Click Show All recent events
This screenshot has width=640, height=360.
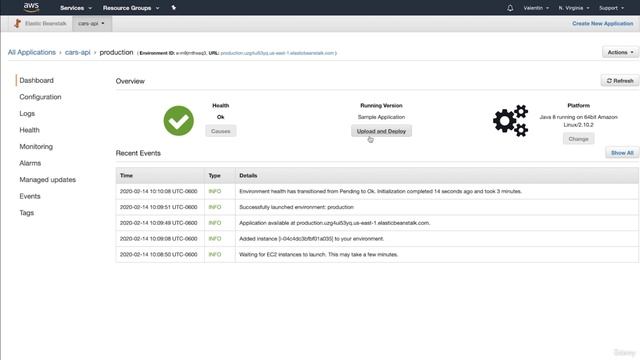point(622,153)
